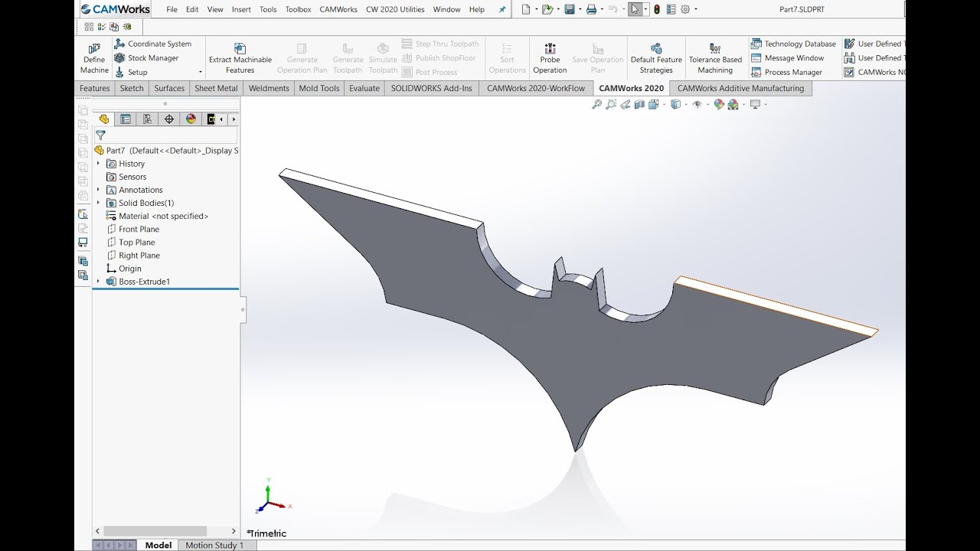The height and width of the screenshot is (551, 980).
Task: Click the Zoom to Fit magnifier icon
Action: [596, 104]
